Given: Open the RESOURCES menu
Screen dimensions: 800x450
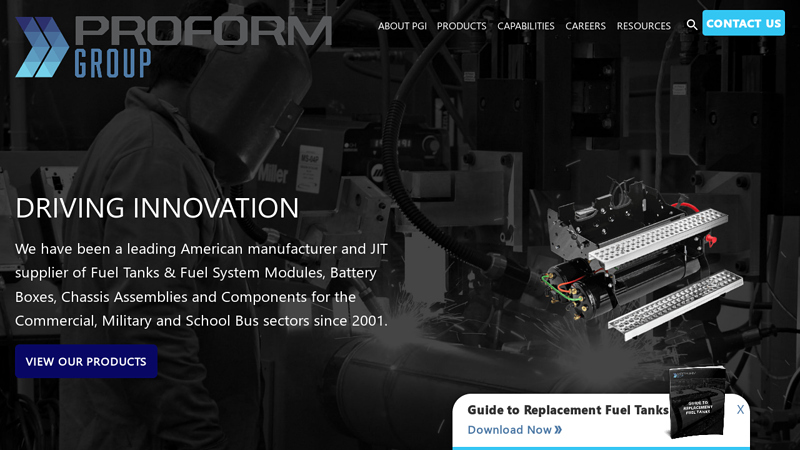Looking at the screenshot, I should tap(643, 26).
